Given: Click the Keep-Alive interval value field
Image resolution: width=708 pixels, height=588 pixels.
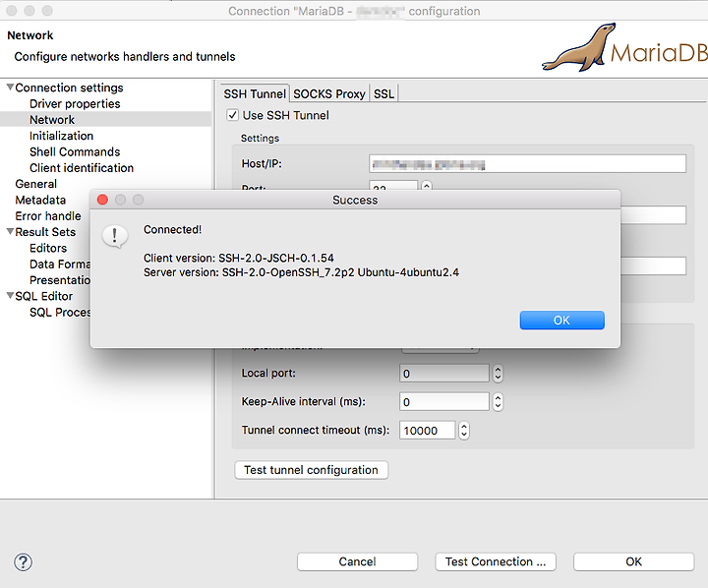Looking at the screenshot, I should (x=444, y=401).
